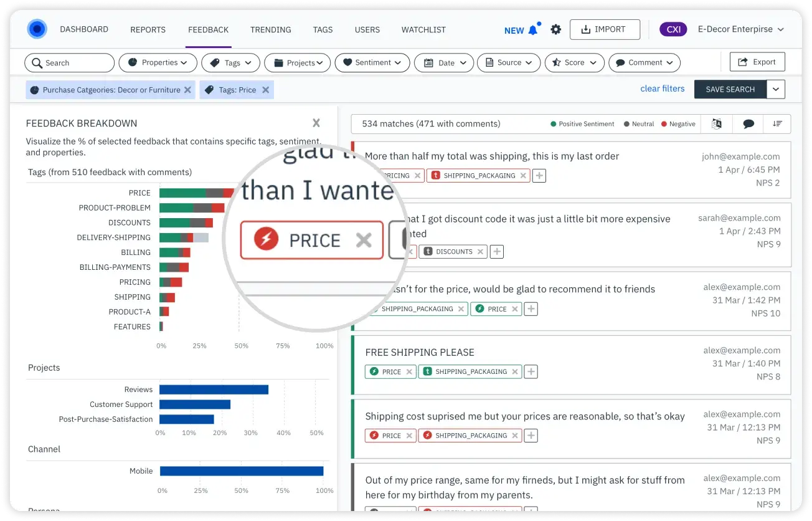Click the sort order icon in results header
Viewport: 812px width, 521px height.
[x=777, y=124]
